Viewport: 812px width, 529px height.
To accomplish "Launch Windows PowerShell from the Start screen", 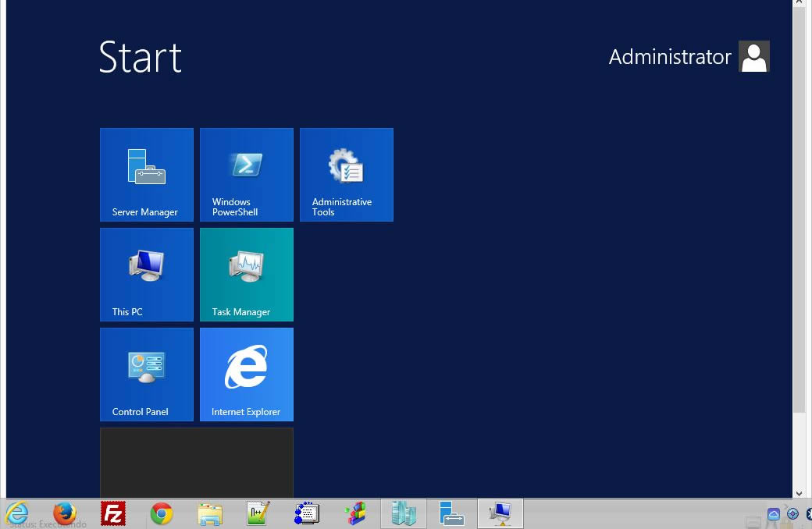I will coord(246,174).
